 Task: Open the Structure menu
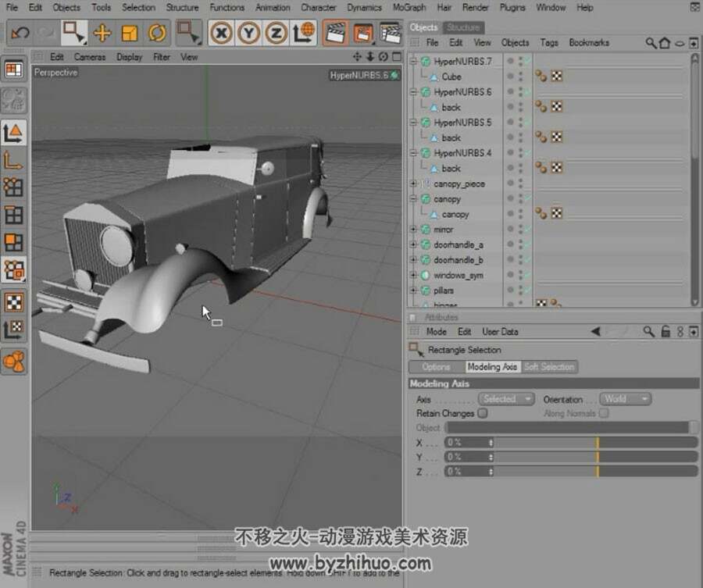[182, 8]
